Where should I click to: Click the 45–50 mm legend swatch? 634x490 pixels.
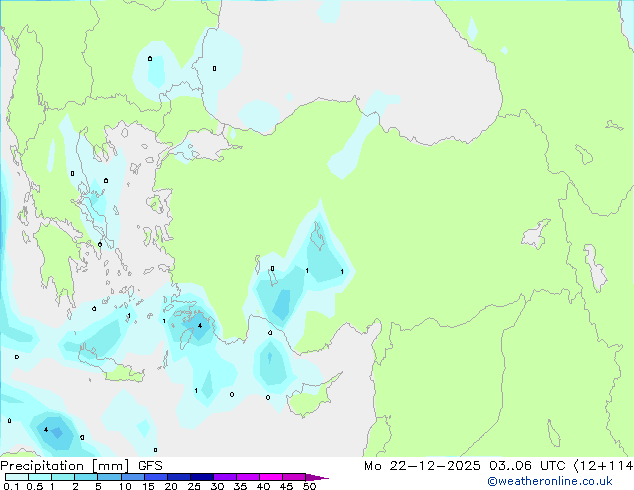point(294,477)
